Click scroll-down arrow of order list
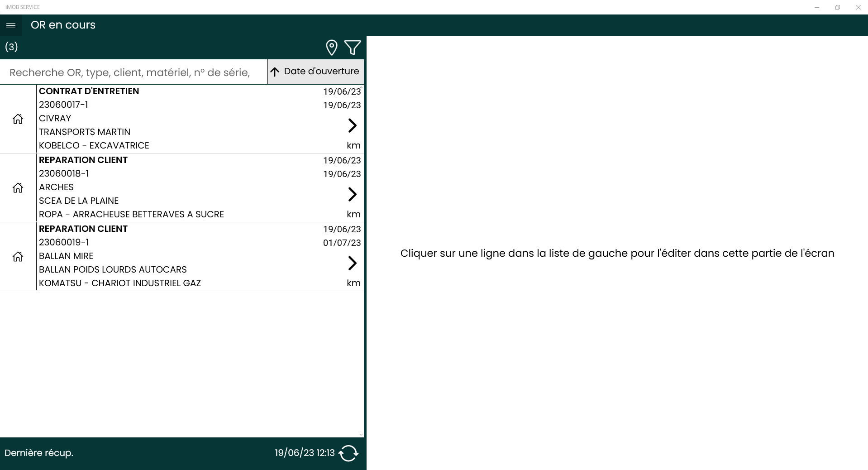 361,434
